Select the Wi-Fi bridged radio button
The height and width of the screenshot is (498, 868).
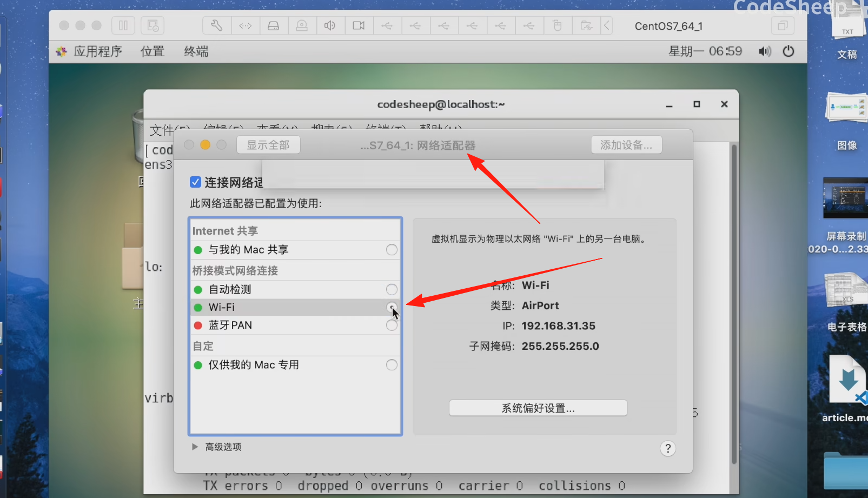point(392,307)
